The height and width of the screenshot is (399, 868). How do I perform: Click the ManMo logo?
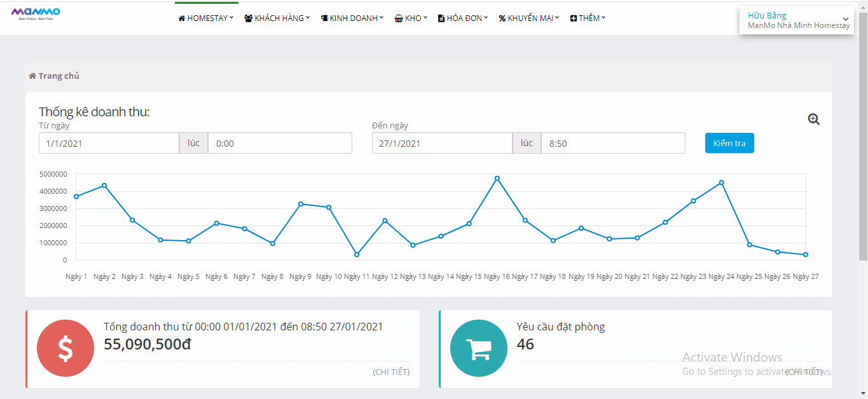(x=36, y=14)
